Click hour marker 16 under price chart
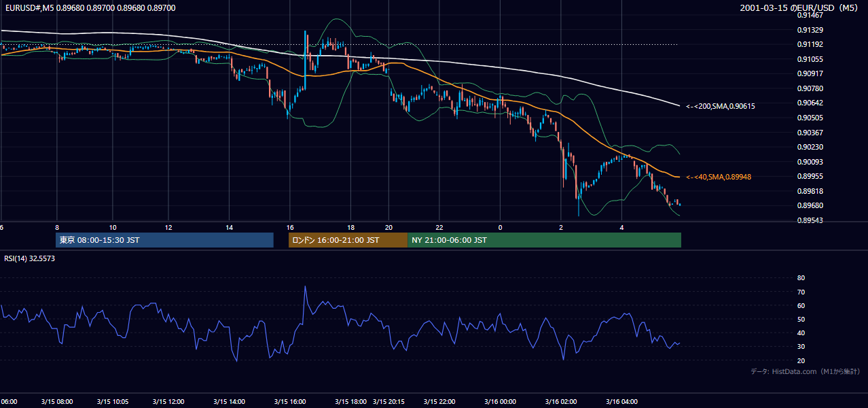 290,227
